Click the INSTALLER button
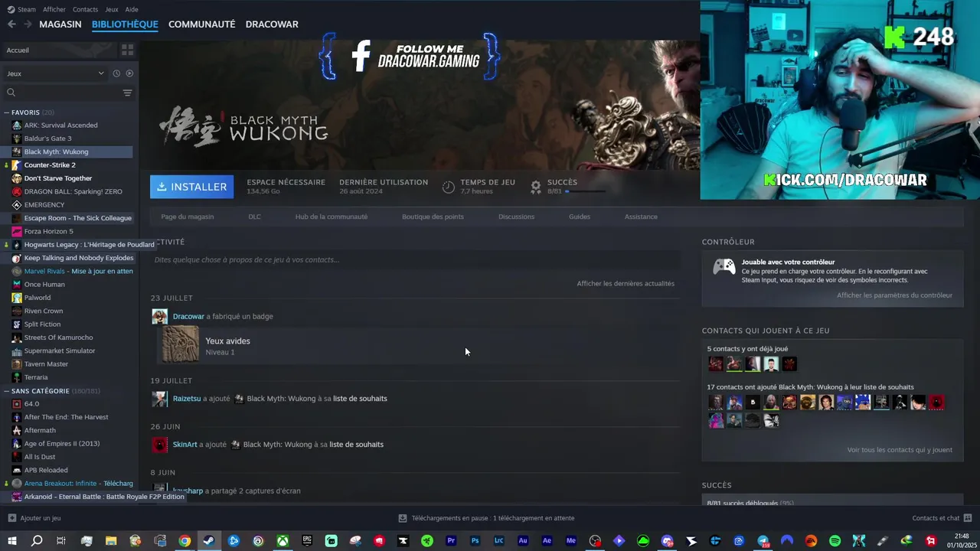Viewport: 980px width, 551px height. (192, 187)
